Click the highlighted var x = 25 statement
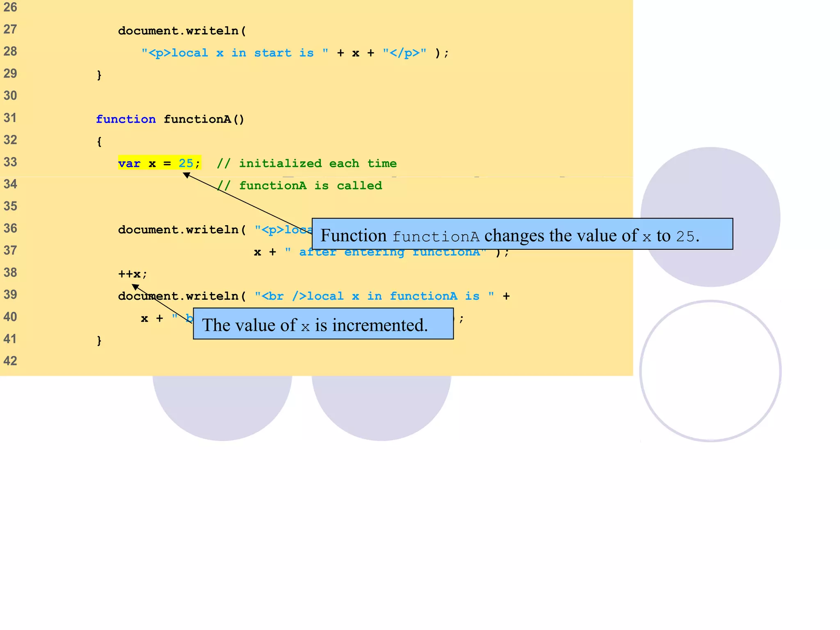The height and width of the screenshot is (630, 840). [159, 163]
